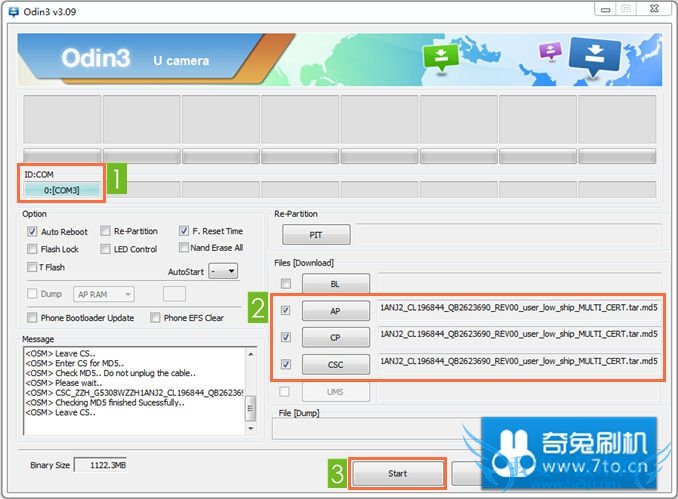
Task: Untick the CSC file checkbox
Action: click(x=286, y=364)
